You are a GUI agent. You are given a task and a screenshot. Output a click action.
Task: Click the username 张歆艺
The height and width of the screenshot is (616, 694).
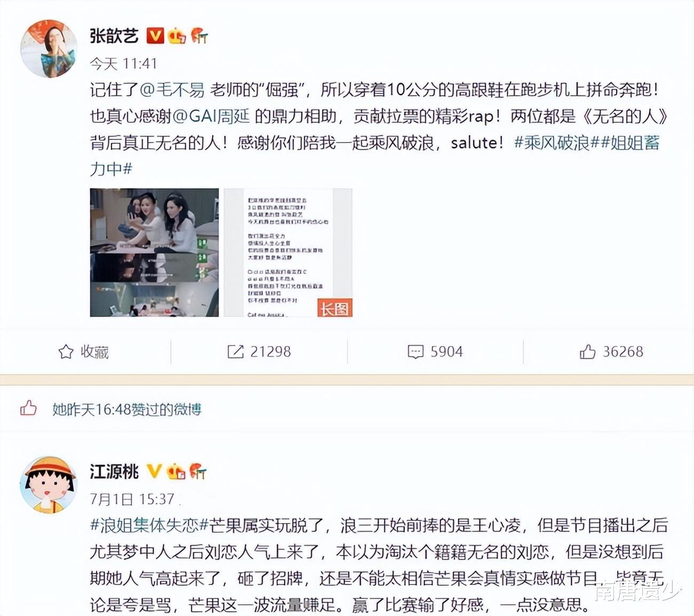tap(114, 36)
